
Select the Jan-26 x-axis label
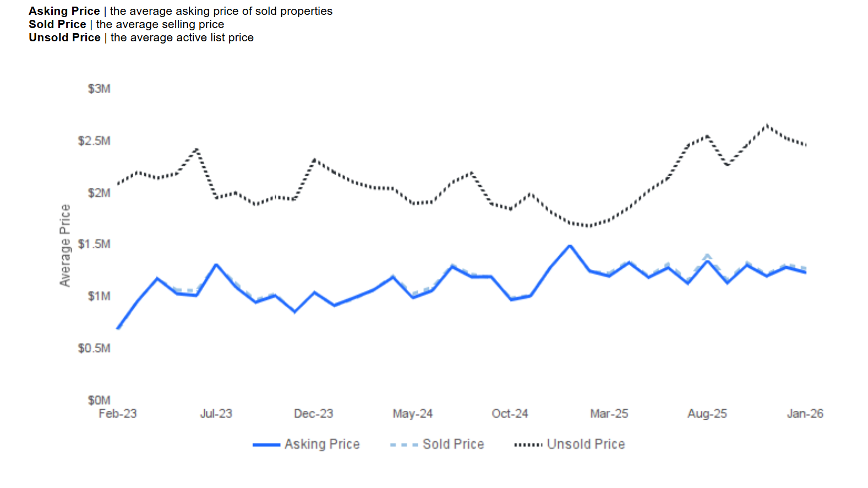point(805,414)
